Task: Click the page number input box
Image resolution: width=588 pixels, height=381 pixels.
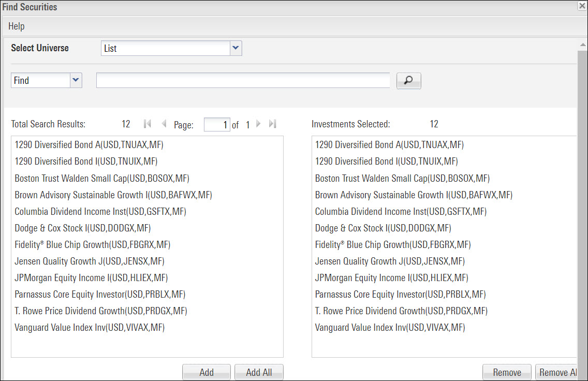Action: pyautogui.click(x=217, y=125)
